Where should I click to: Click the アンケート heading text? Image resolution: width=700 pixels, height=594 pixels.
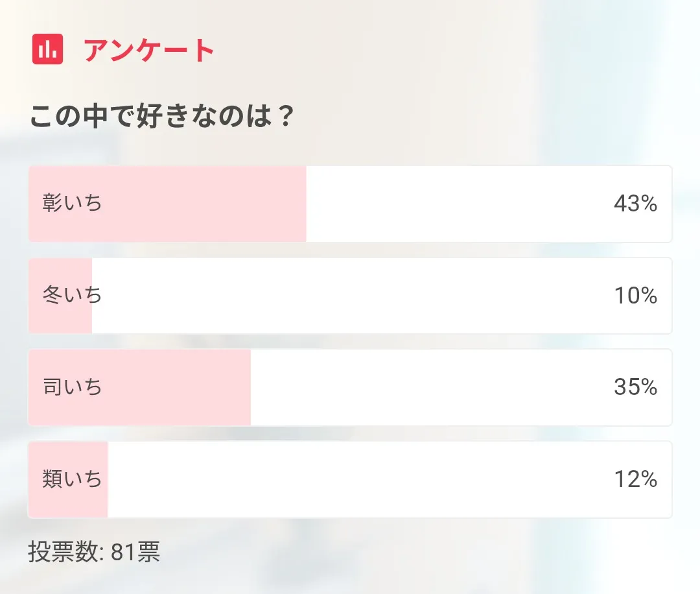click(149, 50)
